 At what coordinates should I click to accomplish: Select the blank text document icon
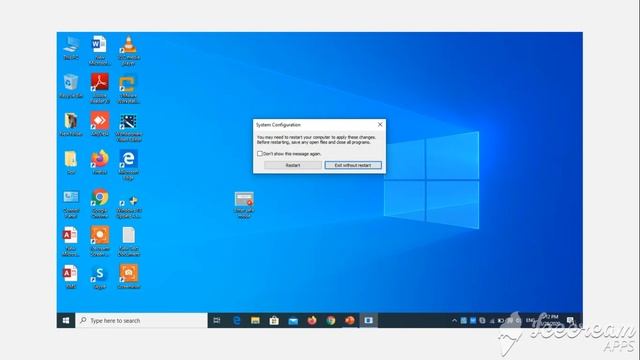(129, 241)
